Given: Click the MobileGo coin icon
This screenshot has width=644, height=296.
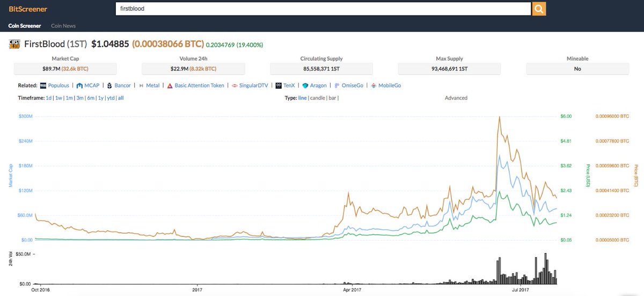Looking at the screenshot, I should point(374,85).
